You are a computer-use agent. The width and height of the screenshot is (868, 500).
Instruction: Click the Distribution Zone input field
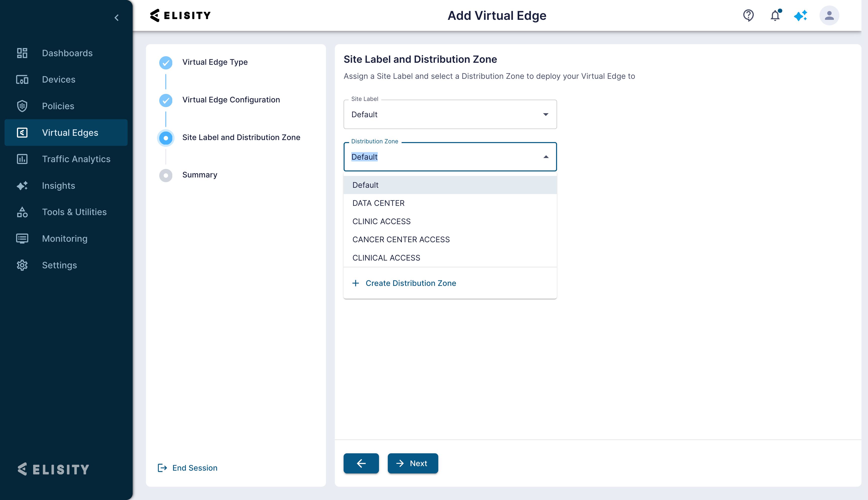click(450, 157)
